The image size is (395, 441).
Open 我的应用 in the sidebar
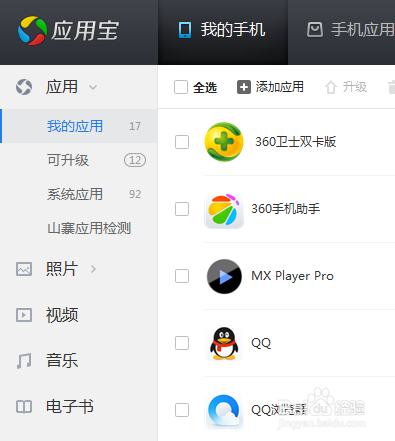click(79, 126)
